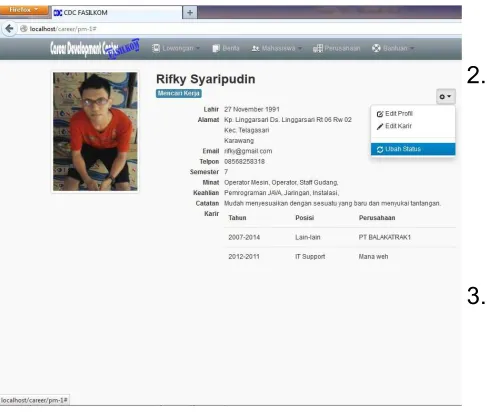Toggle the gear settings dropdown button
The image size is (498, 412).
click(445, 97)
